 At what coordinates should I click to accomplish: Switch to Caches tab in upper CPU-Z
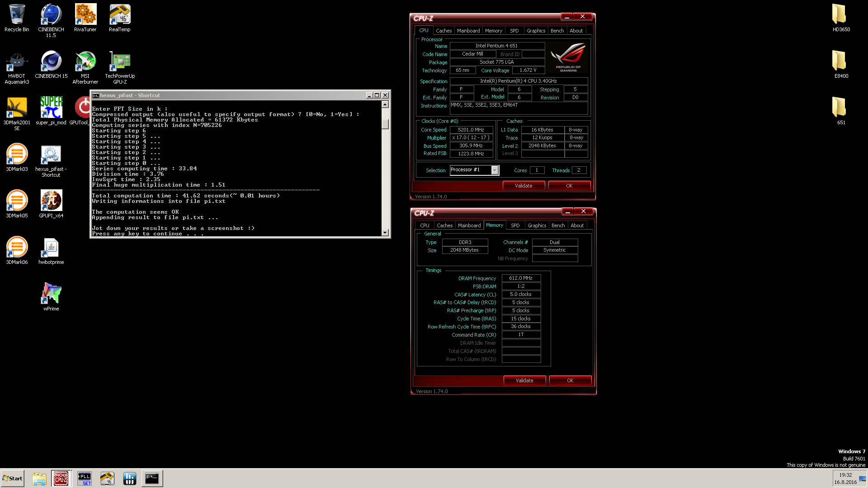click(x=443, y=31)
